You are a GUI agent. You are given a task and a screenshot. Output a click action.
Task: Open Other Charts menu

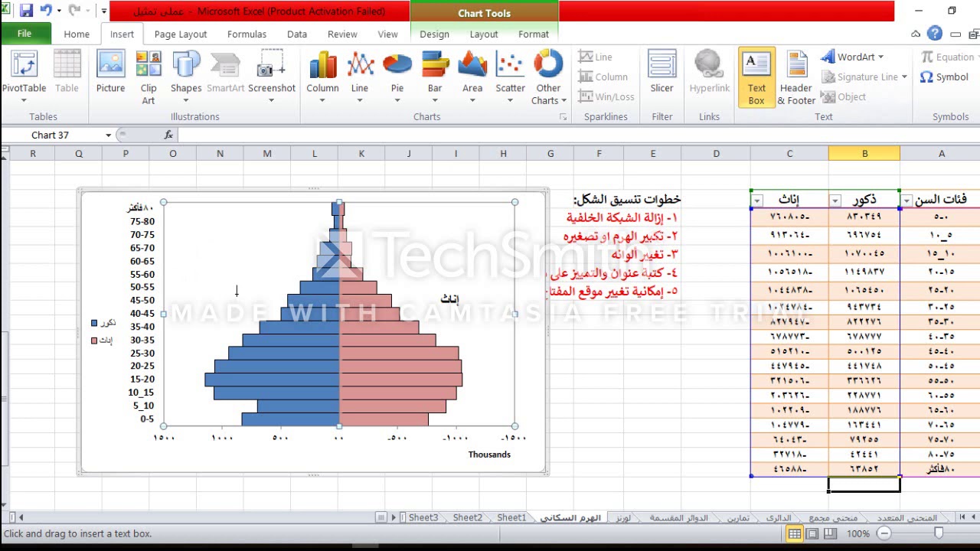pos(548,77)
